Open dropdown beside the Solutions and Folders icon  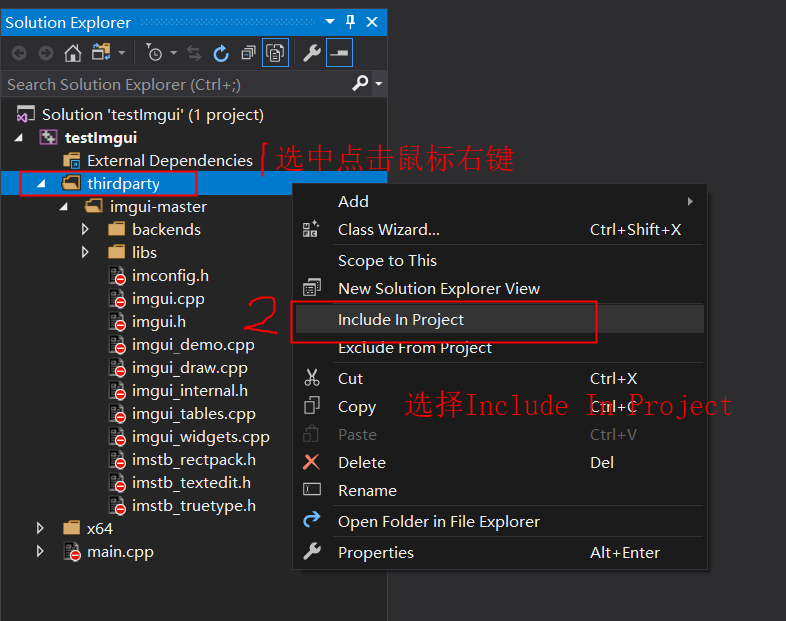tap(121, 52)
